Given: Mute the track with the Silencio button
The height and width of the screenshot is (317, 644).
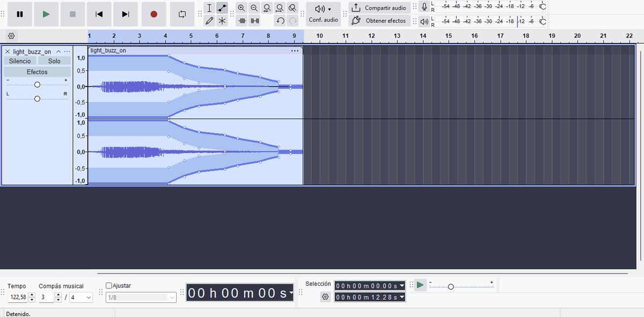Looking at the screenshot, I should (20, 61).
